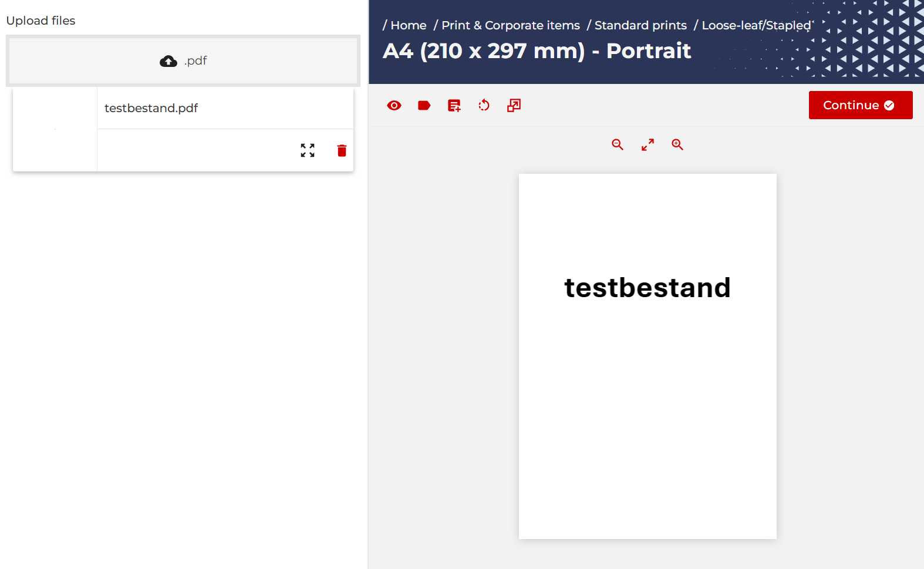Open the Standard prints breadcrumb

click(640, 25)
